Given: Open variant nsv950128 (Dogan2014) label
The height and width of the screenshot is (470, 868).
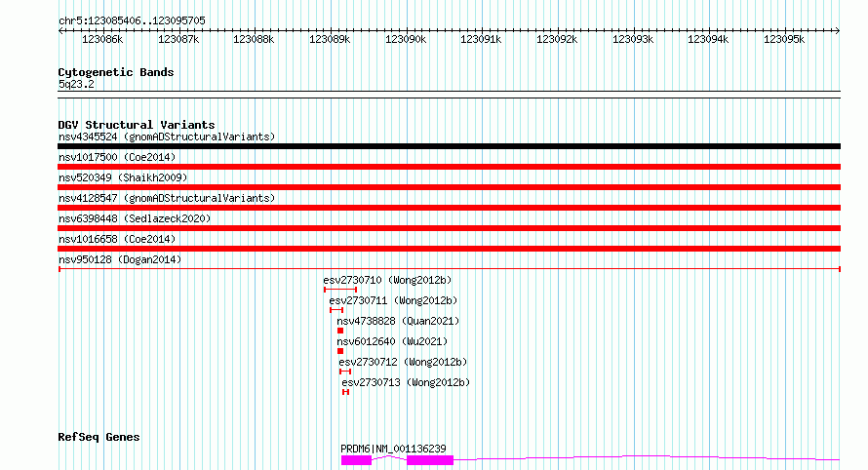Looking at the screenshot, I should 120,259.
